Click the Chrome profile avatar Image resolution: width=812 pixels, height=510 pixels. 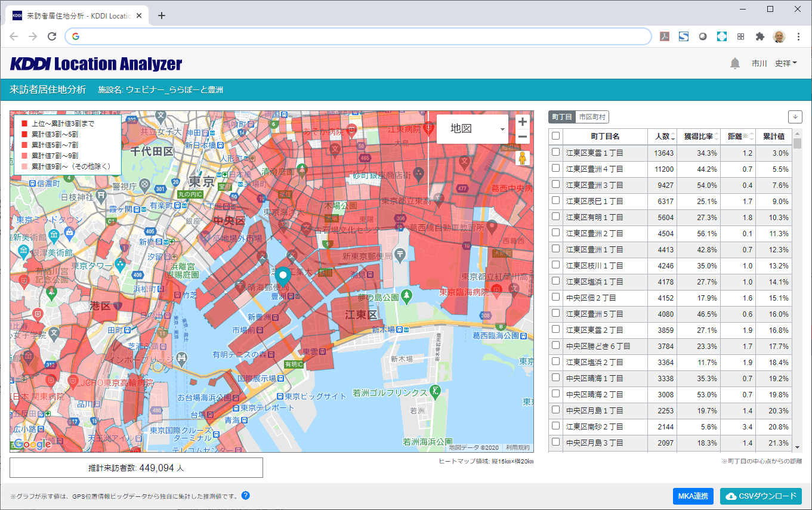779,36
